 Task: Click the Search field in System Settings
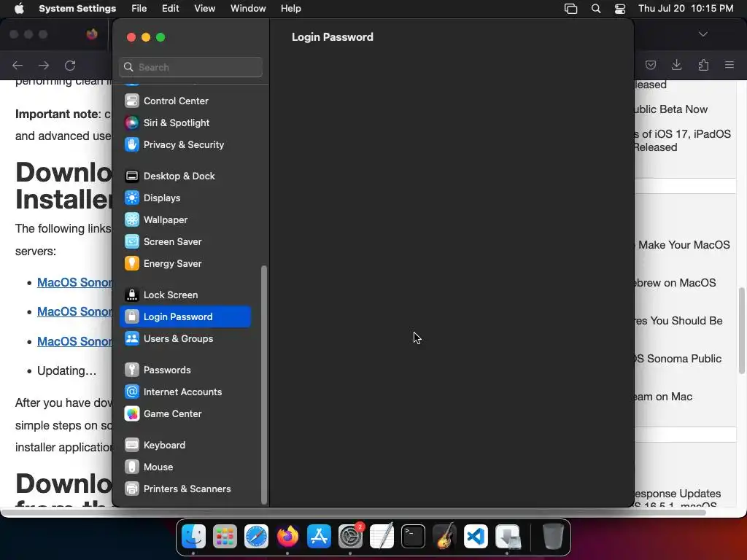click(190, 67)
